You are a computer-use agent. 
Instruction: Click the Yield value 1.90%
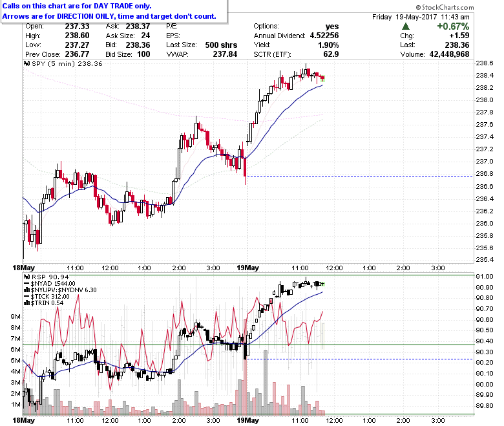(328, 45)
